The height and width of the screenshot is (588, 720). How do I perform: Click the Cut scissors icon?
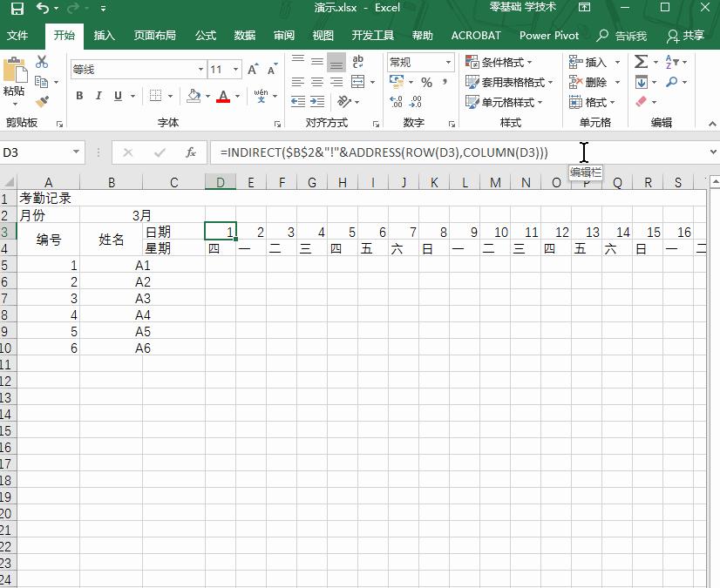pos(42,63)
